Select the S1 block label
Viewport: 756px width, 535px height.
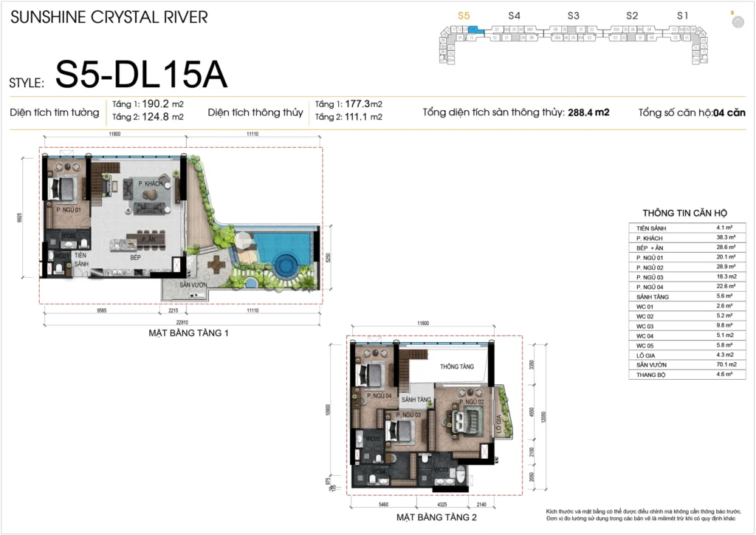[x=683, y=15]
